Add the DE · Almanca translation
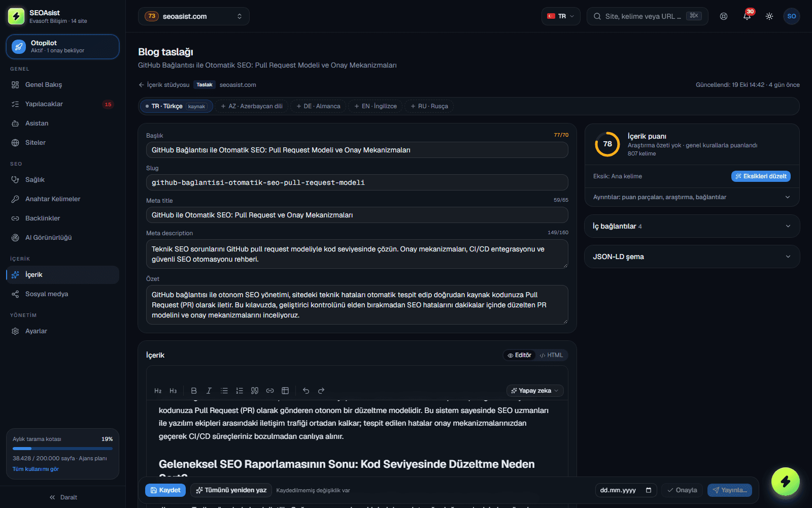Viewport: 812px width, 508px height. tap(318, 106)
